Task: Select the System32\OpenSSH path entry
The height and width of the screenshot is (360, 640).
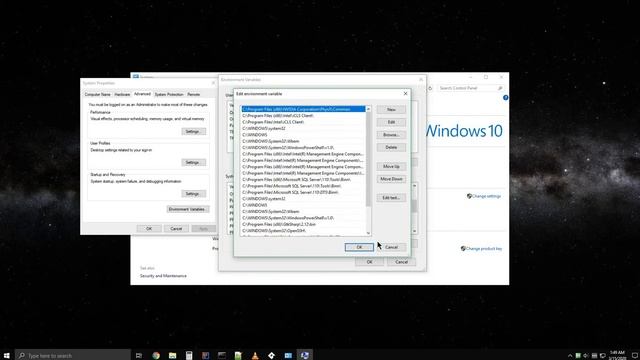Action: [x=303, y=231]
